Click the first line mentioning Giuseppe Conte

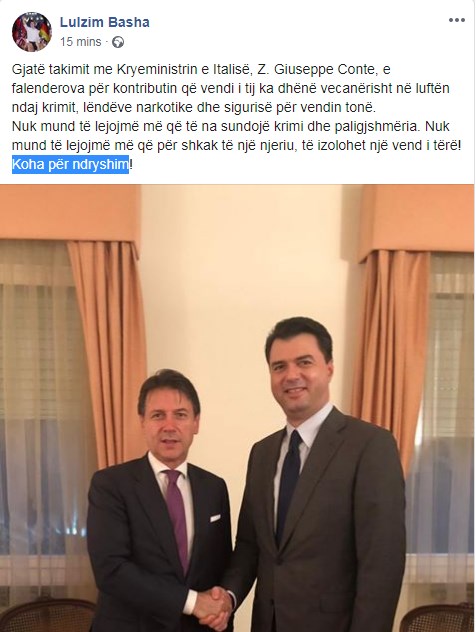click(x=201, y=69)
